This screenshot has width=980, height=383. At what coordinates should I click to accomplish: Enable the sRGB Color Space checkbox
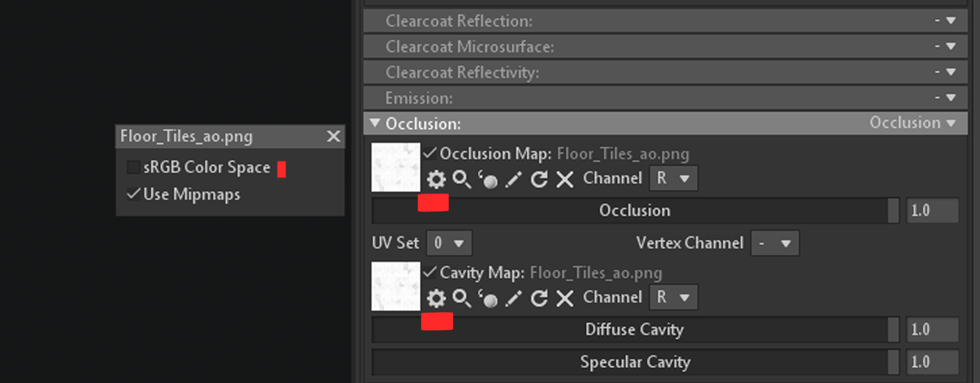click(x=133, y=167)
